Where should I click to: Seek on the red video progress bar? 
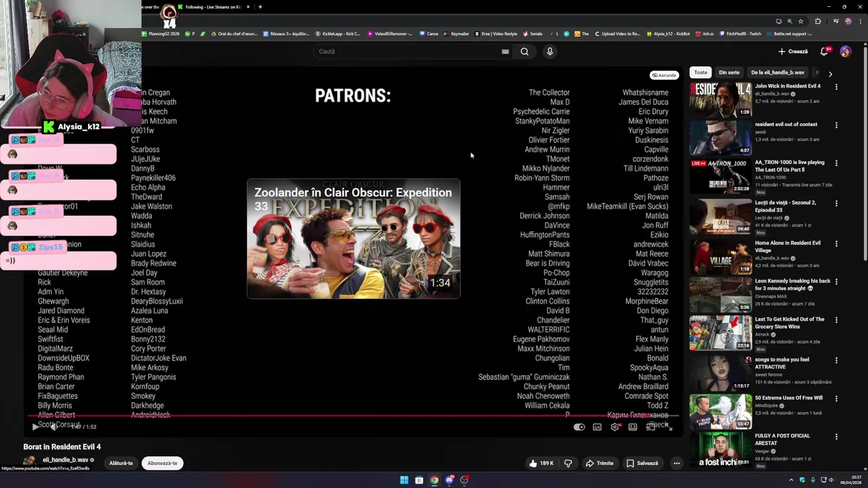tap(353, 416)
